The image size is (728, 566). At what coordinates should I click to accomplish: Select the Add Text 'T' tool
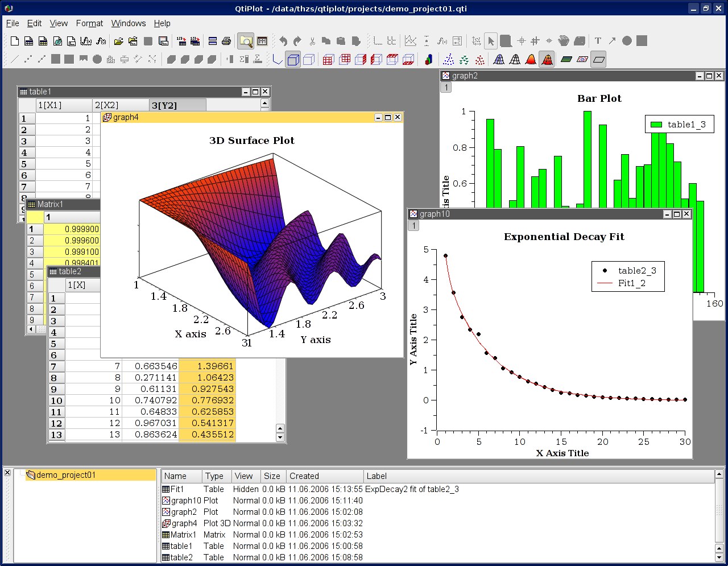[x=598, y=41]
